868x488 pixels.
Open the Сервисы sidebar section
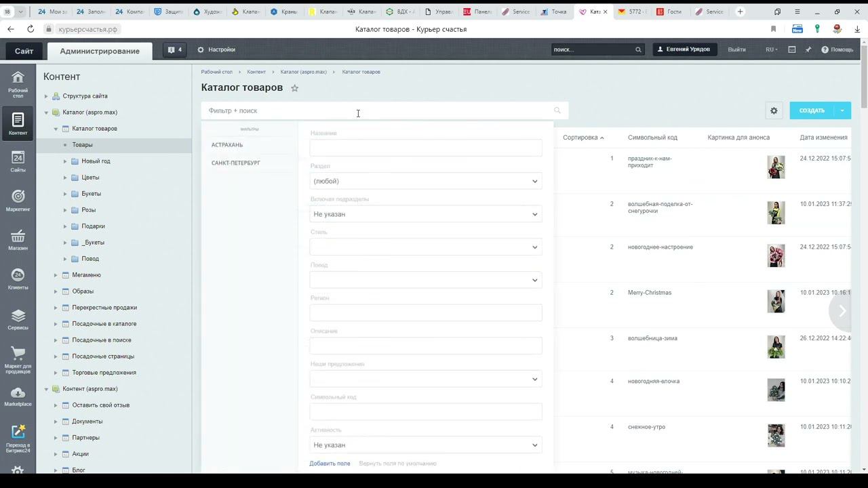18,319
